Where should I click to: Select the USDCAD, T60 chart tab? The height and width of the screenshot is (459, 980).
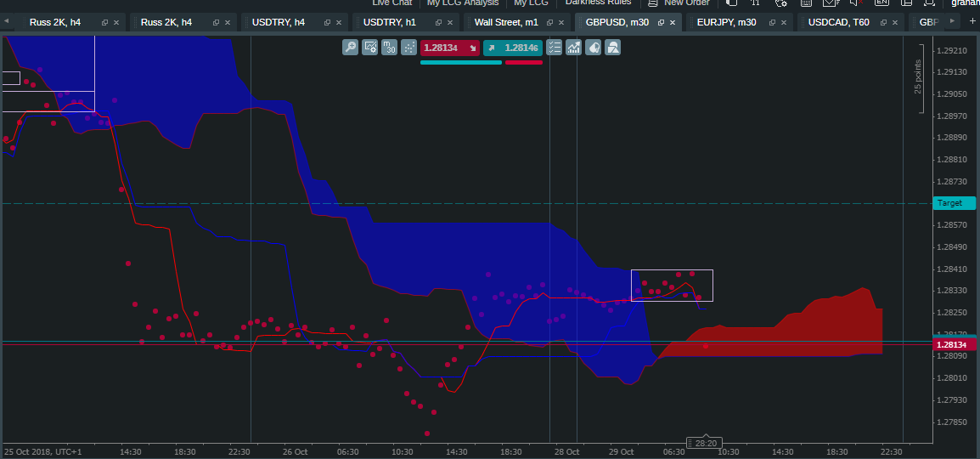(838, 22)
